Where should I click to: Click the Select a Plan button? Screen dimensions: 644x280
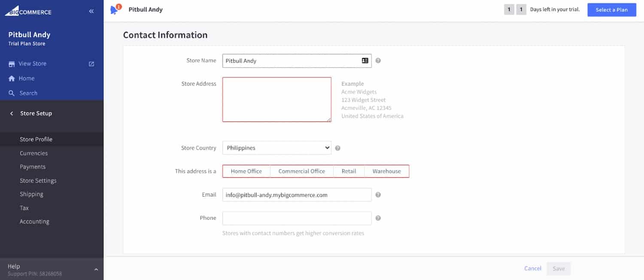611,9
